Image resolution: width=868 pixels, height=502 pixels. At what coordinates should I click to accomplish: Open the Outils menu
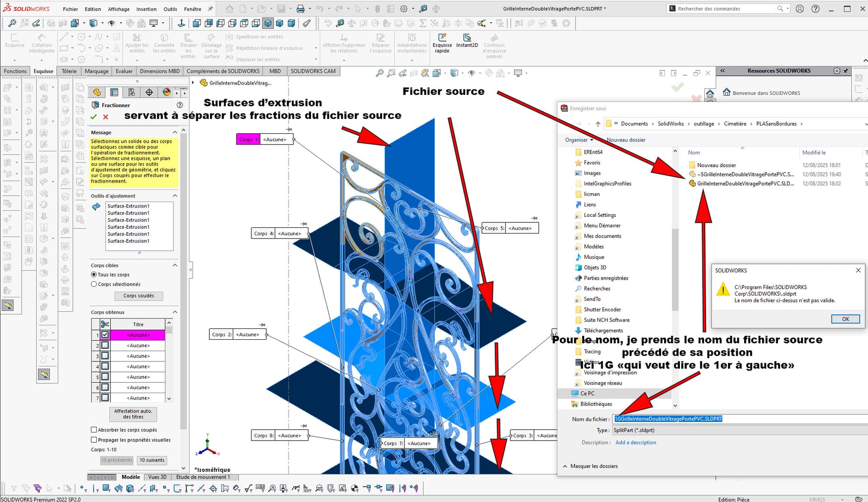click(170, 9)
